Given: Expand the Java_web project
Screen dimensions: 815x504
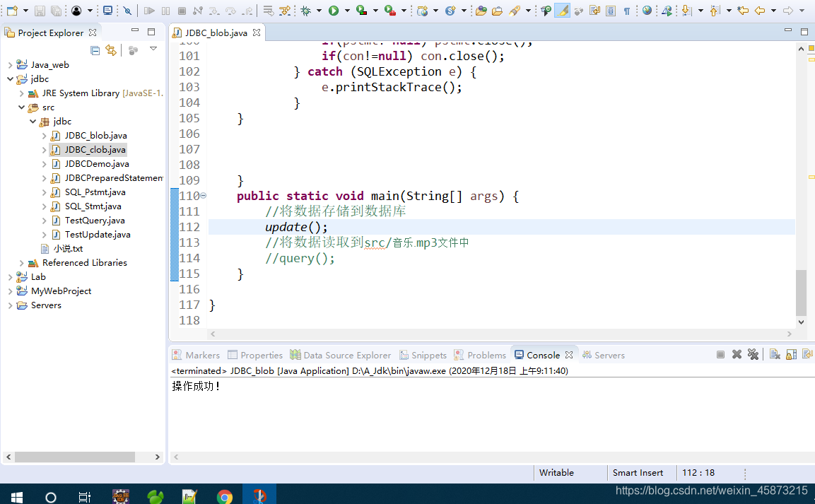Looking at the screenshot, I should [x=11, y=65].
